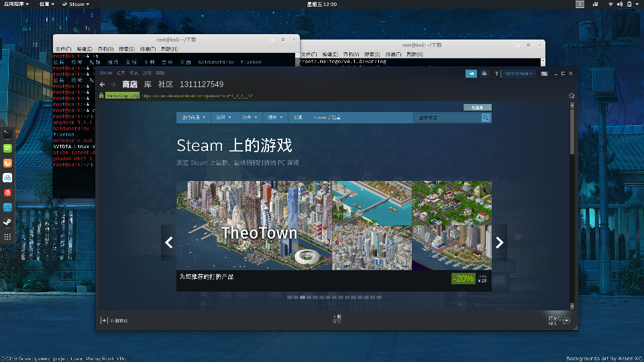
Task: Open the NetEase Cloud Music dock icon
Action: pos(7,192)
